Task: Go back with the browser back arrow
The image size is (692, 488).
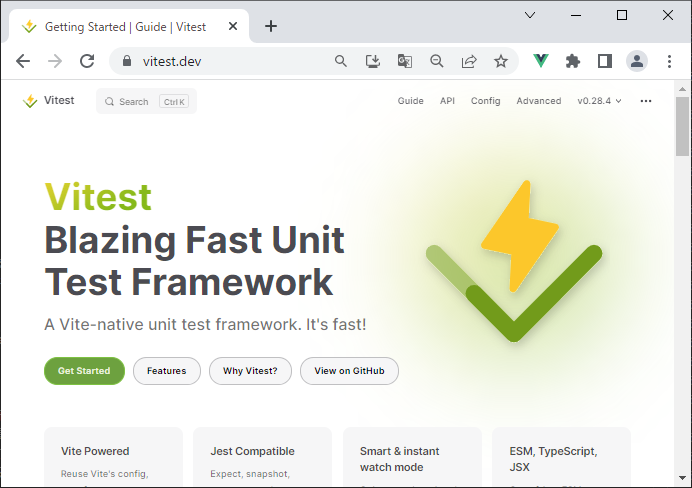Action: 23,61
